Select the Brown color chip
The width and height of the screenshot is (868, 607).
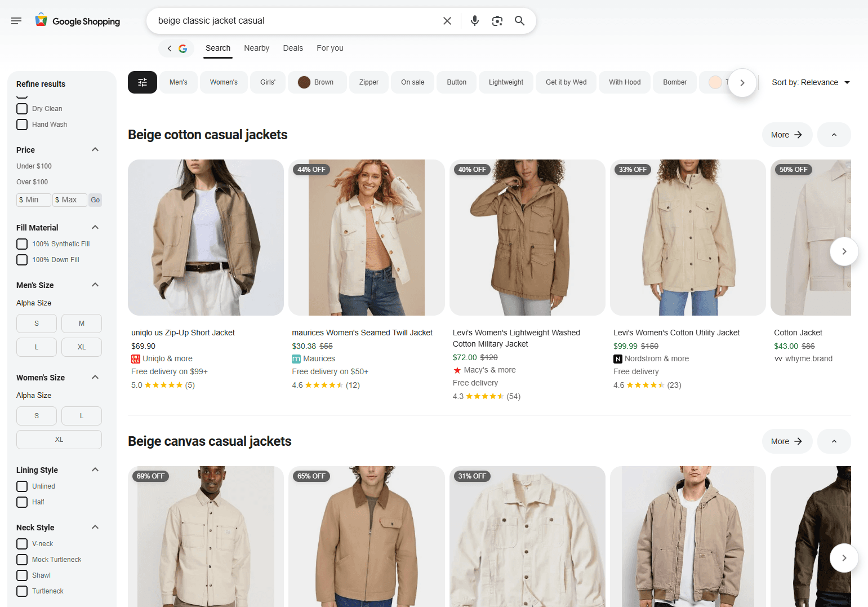[317, 82]
